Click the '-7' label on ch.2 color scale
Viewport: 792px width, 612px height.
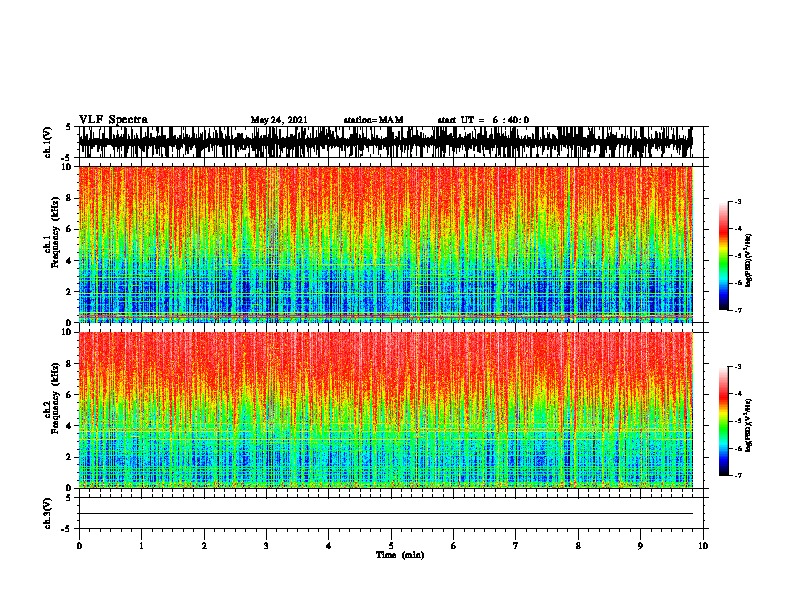tap(737, 476)
